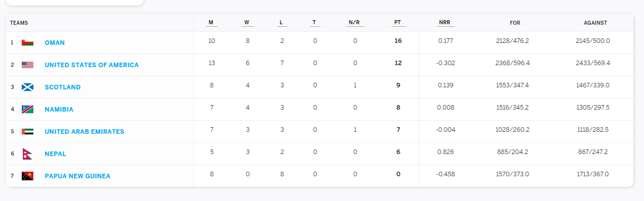Click the Nepal flag icon
The width and height of the screenshot is (644, 201).
point(27,154)
